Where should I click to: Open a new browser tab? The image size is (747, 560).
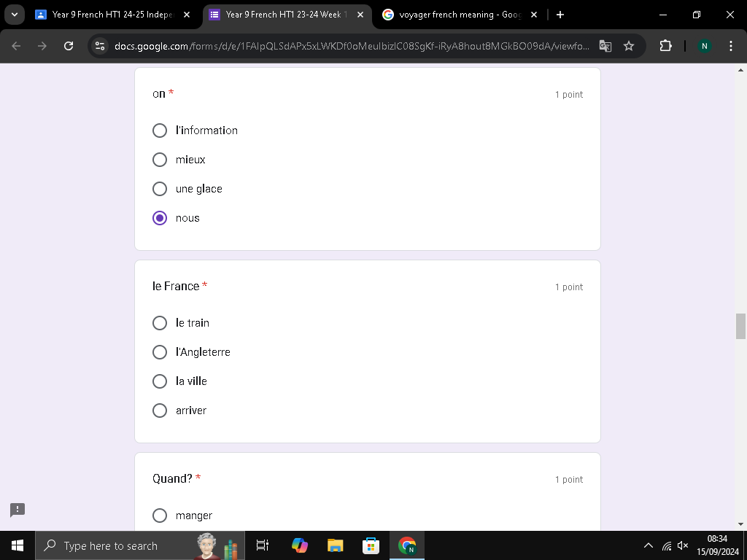pyautogui.click(x=560, y=15)
